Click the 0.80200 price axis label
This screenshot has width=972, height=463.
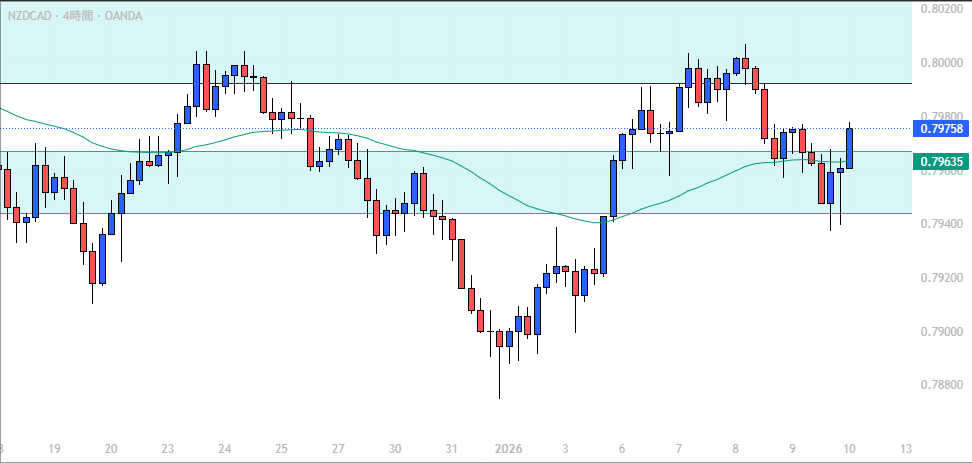coord(940,9)
